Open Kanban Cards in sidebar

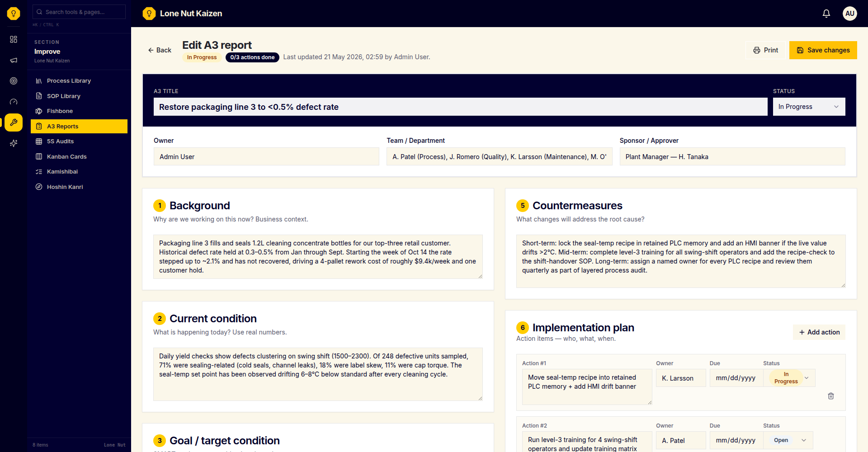pos(79,157)
